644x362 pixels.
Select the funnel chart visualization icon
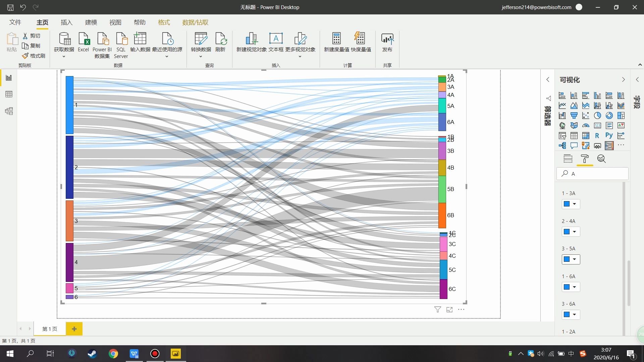coord(574,116)
